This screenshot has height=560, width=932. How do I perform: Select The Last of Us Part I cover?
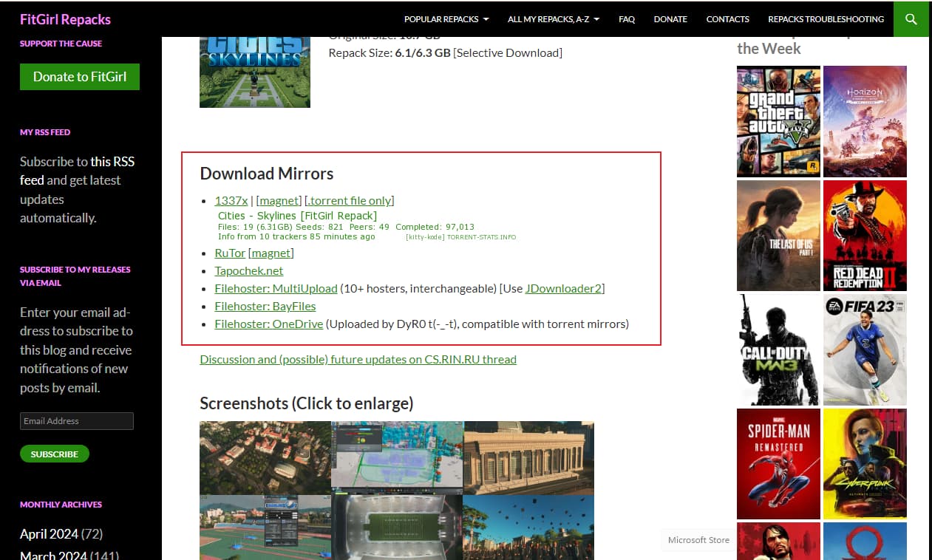point(778,236)
